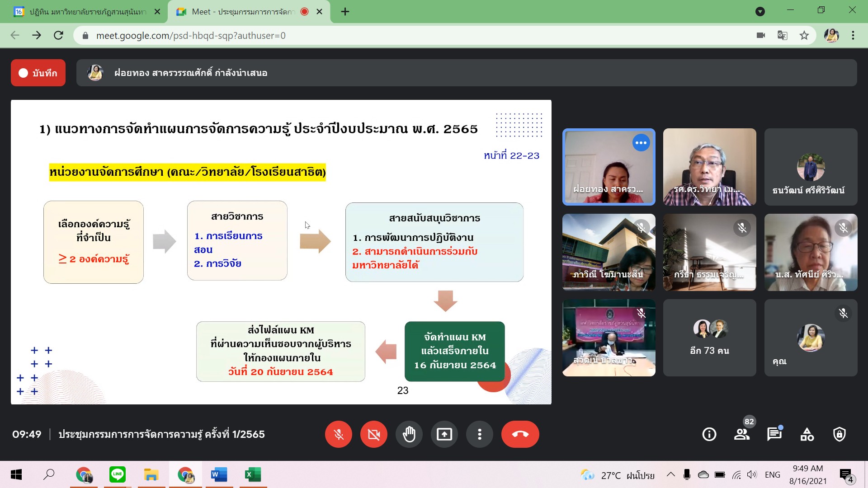Click the red recording button
Viewport: 868px width, 488px height.
[38, 73]
